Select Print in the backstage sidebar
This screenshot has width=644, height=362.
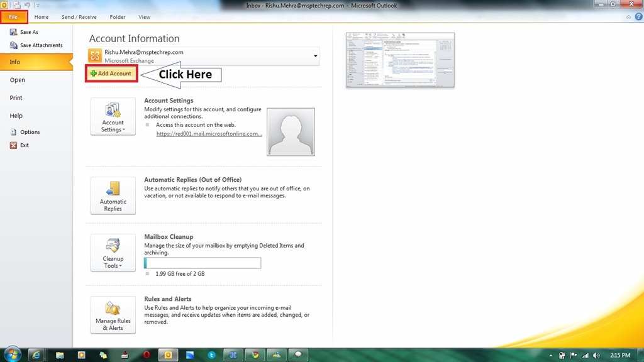pyautogui.click(x=16, y=97)
